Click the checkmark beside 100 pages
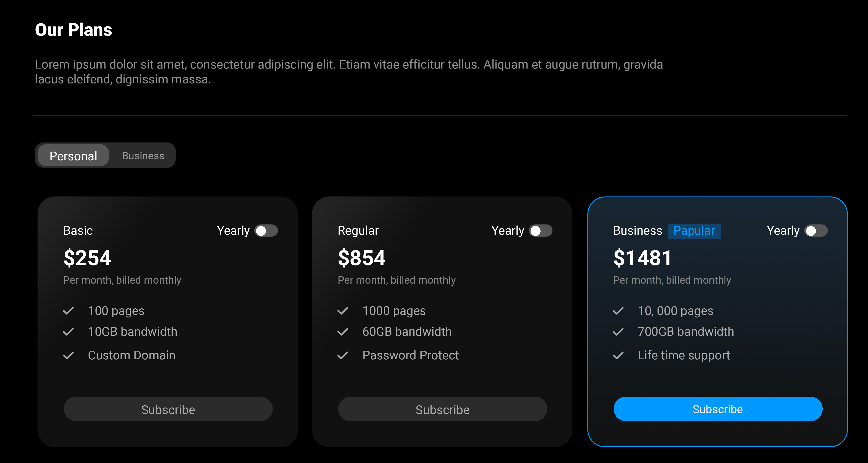This screenshot has width=868, height=463. point(68,311)
